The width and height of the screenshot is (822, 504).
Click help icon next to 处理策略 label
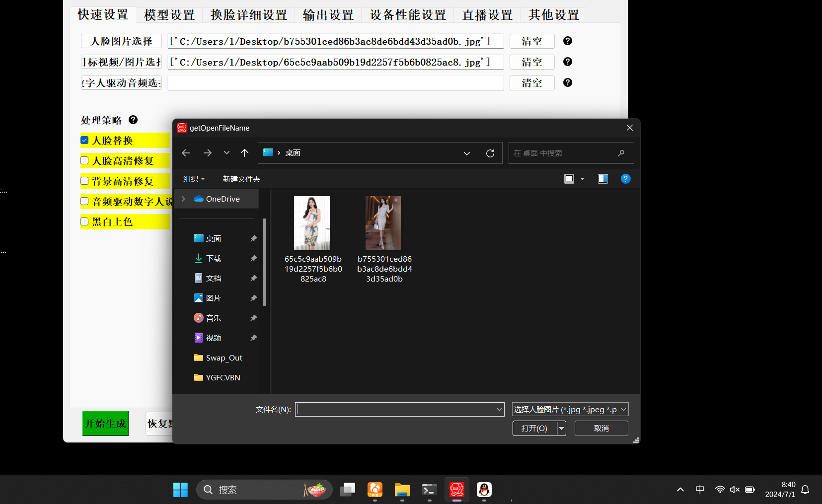pos(133,120)
